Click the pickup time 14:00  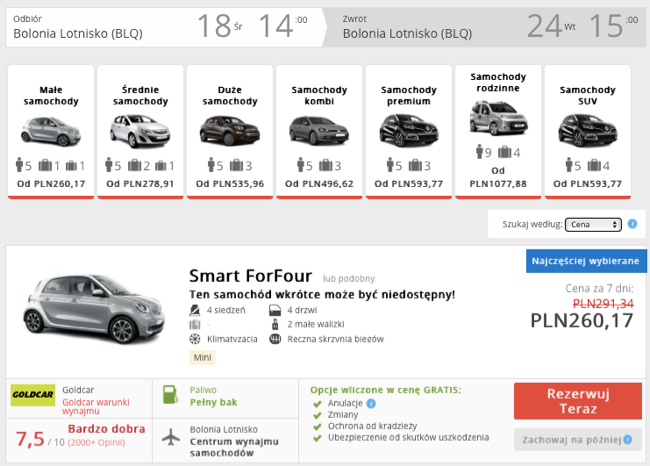pyautogui.click(x=283, y=26)
